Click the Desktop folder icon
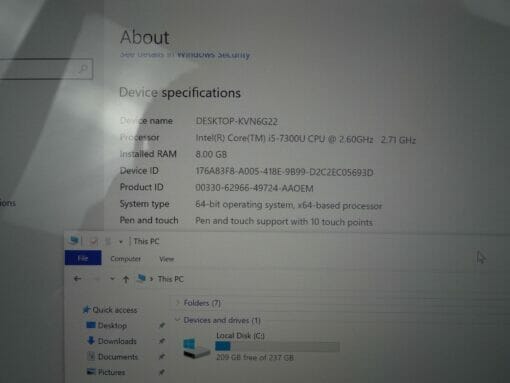This screenshot has width=510, height=383. [91, 325]
